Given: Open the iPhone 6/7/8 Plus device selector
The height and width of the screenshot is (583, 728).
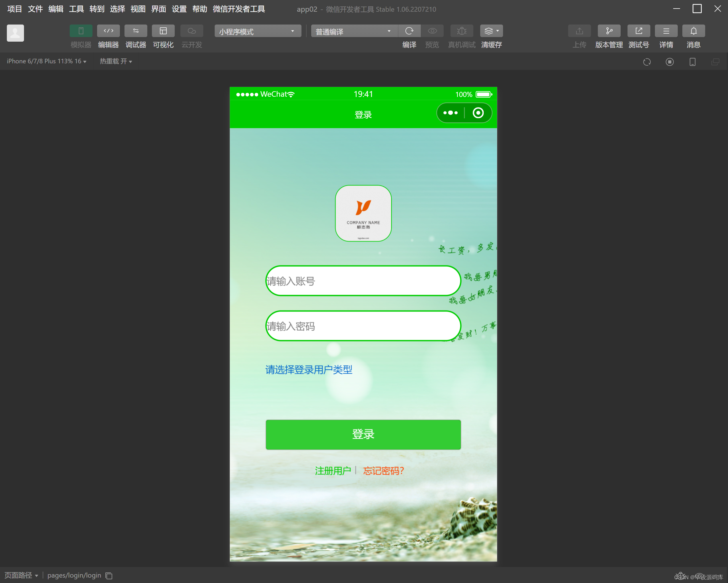Looking at the screenshot, I should pos(47,61).
